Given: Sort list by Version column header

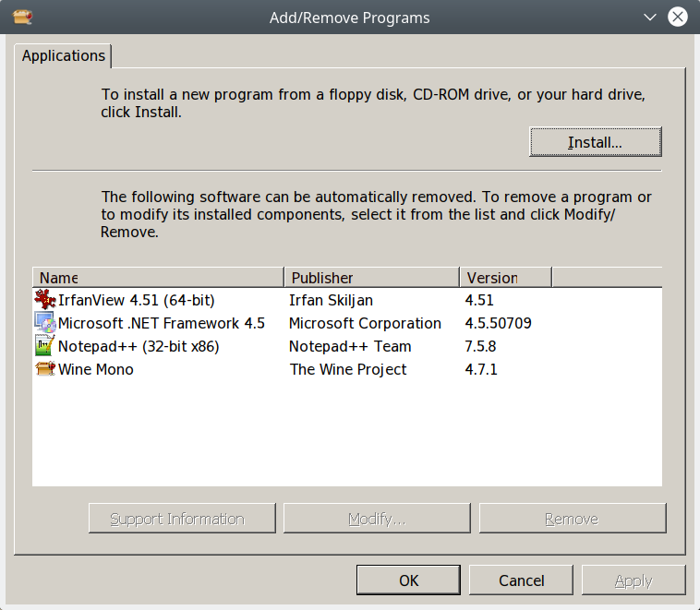Looking at the screenshot, I should [x=506, y=278].
